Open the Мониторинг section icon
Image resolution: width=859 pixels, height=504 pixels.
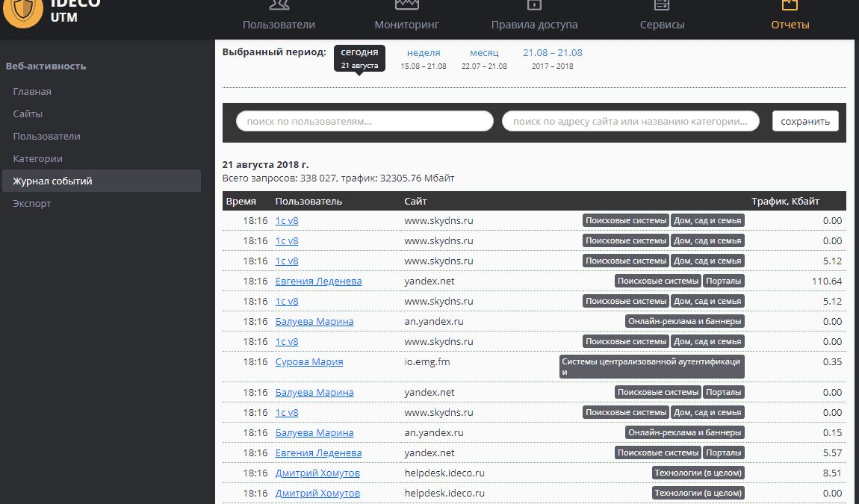click(x=406, y=6)
